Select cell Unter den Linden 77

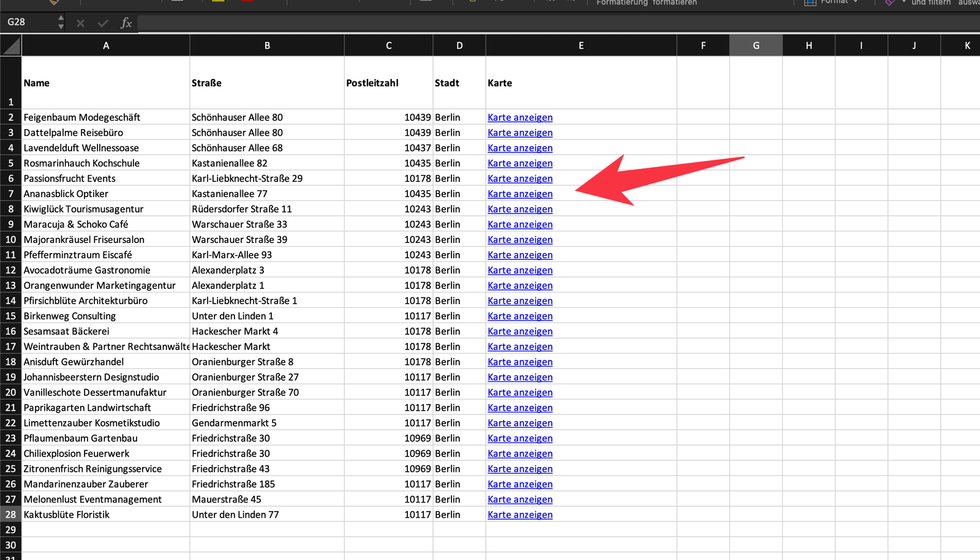(267, 515)
